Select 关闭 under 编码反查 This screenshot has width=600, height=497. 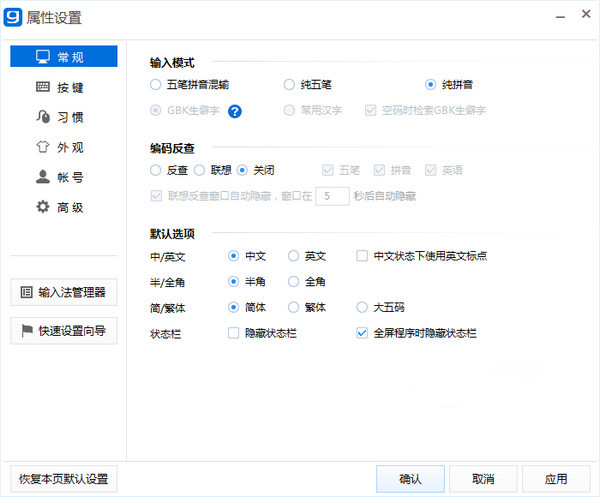coord(242,170)
